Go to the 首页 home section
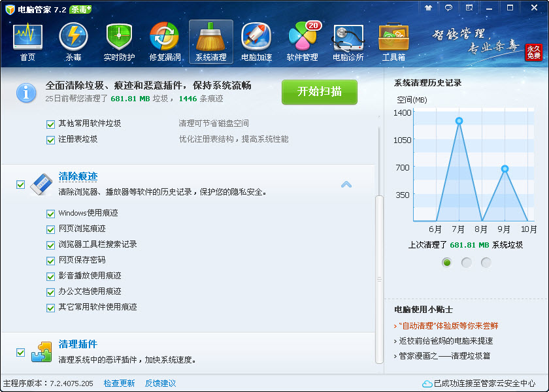Viewport: 549px width, 392px height. [27, 42]
